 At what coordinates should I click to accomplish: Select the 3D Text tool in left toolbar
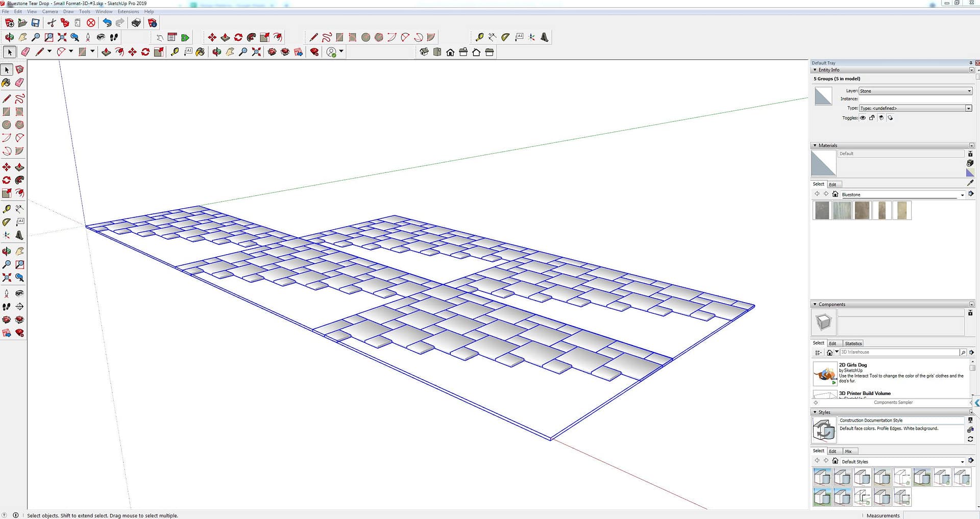[19, 235]
